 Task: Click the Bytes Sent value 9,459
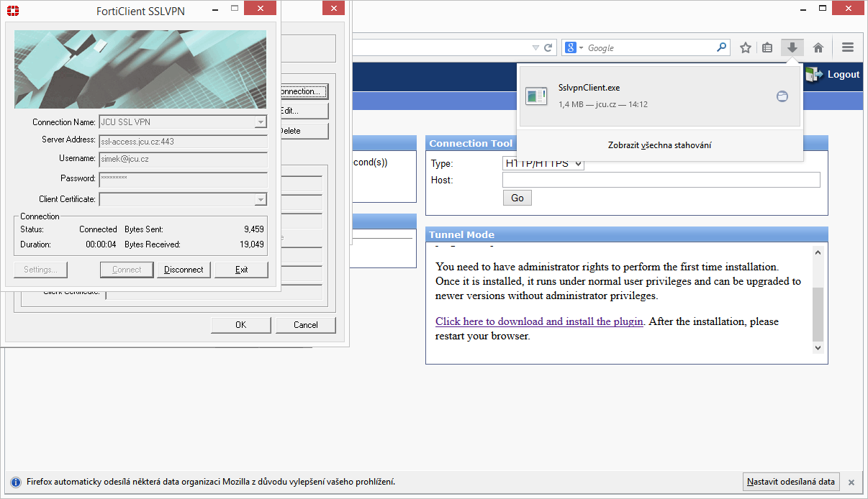click(x=254, y=229)
